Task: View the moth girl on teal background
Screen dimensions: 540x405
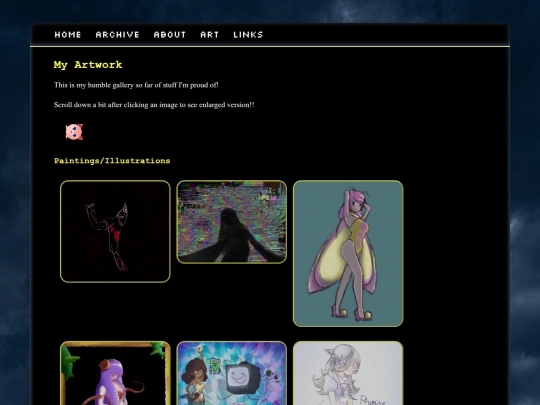Action: click(348, 253)
